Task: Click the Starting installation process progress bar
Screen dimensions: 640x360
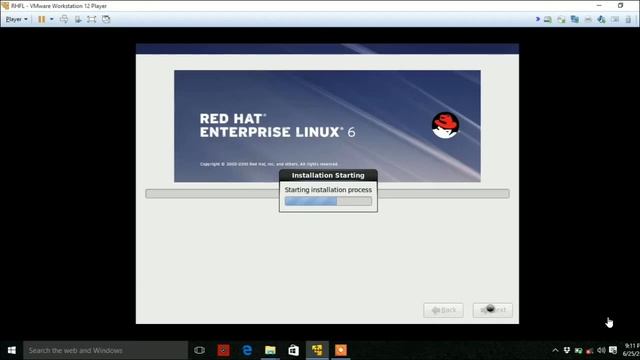Action: [328, 201]
